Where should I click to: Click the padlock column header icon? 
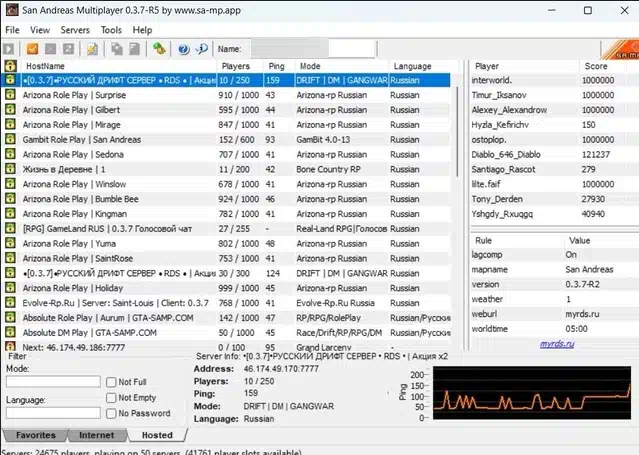pyautogui.click(x=10, y=66)
